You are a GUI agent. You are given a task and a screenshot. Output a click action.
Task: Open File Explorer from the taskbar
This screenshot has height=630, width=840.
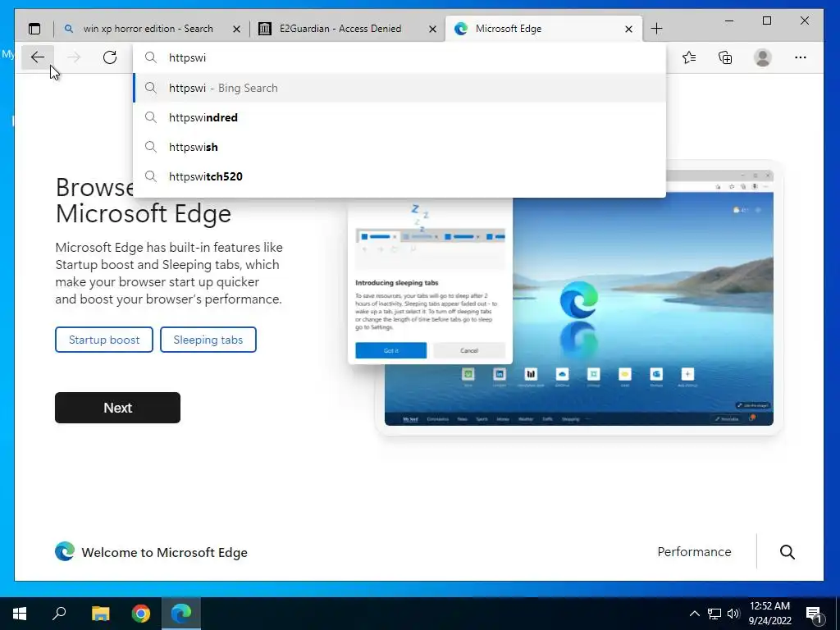click(x=100, y=614)
